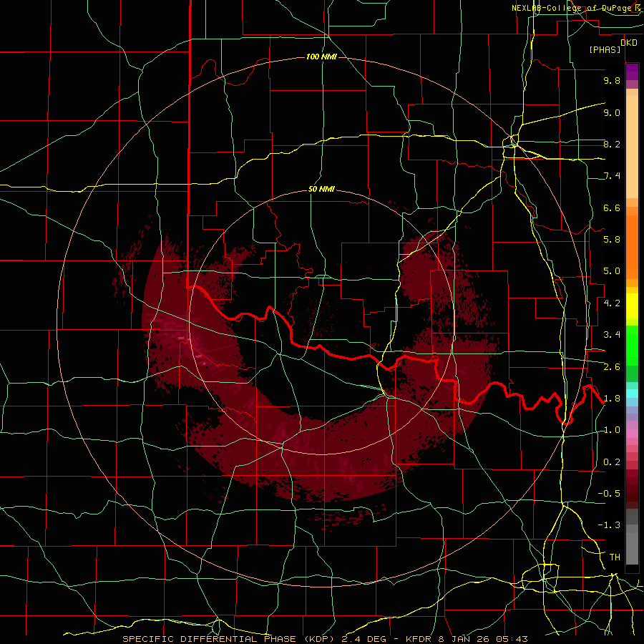Viewport: 644px width, 644px height.
Task: Select the 3.4 scale label
Action: (612, 335)
